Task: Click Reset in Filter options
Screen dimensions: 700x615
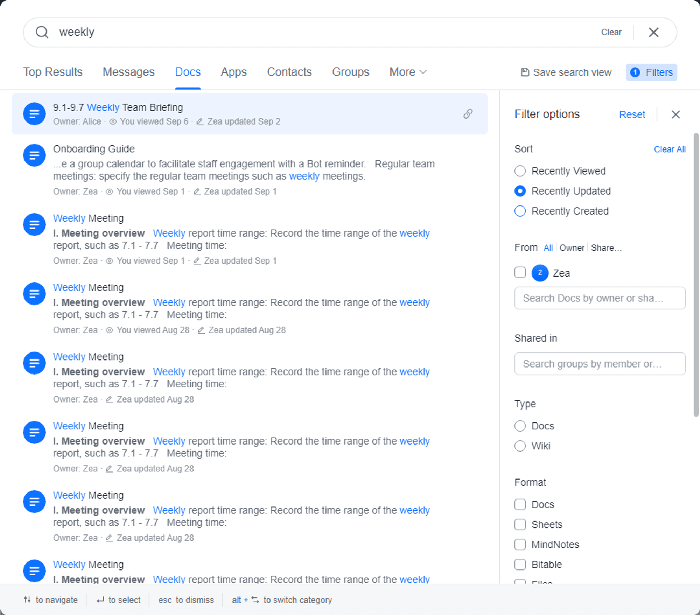Action: [632, 114]
